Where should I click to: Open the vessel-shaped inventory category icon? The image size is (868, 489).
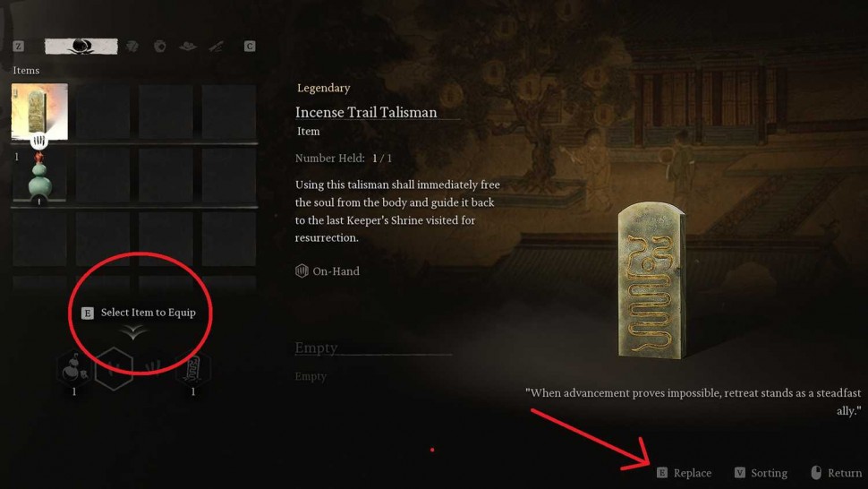[x=160, y=46]
